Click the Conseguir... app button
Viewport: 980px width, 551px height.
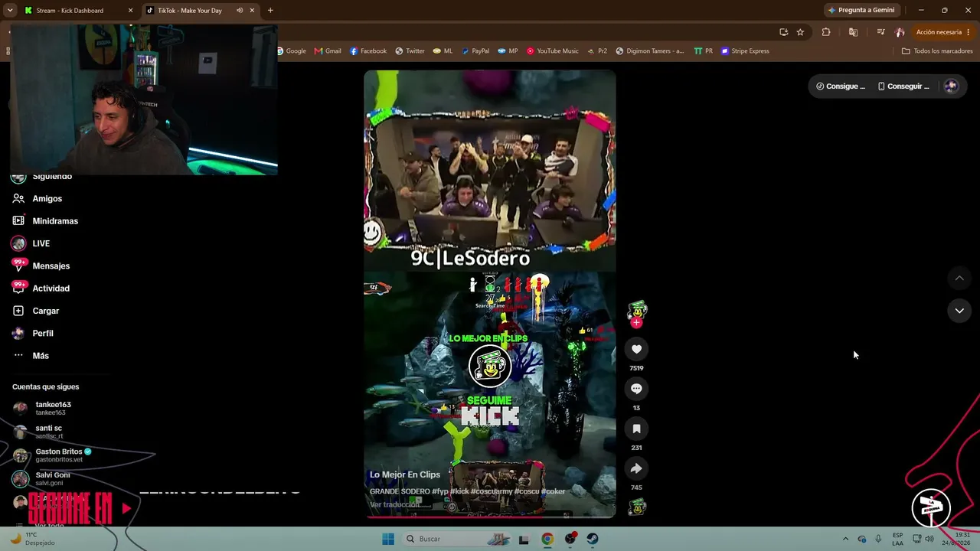903,86
